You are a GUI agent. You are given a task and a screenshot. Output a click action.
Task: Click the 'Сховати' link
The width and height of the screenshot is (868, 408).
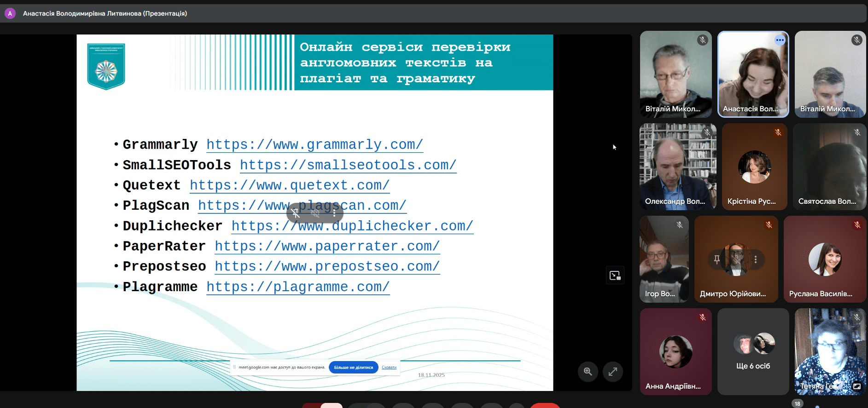coord(389,368)
